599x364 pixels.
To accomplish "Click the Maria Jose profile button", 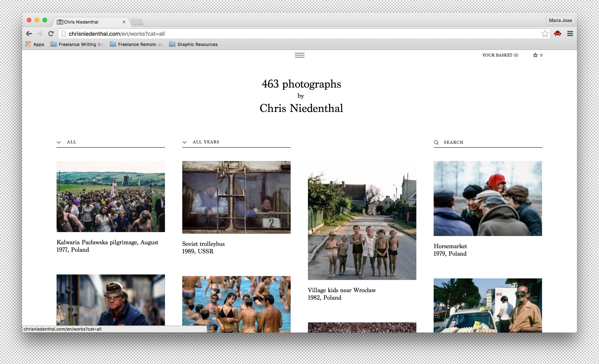I will [x=560, y=20].
